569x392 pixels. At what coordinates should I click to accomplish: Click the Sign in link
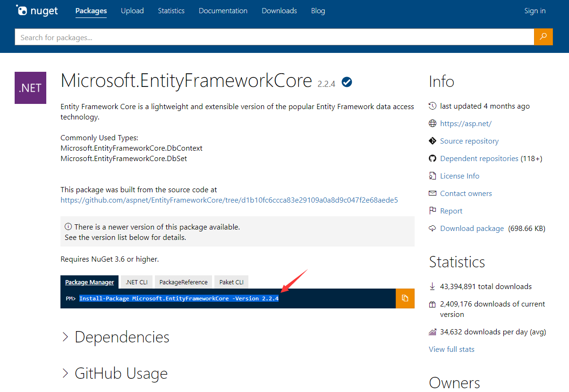pyautogui.click(x=535, y=11)
